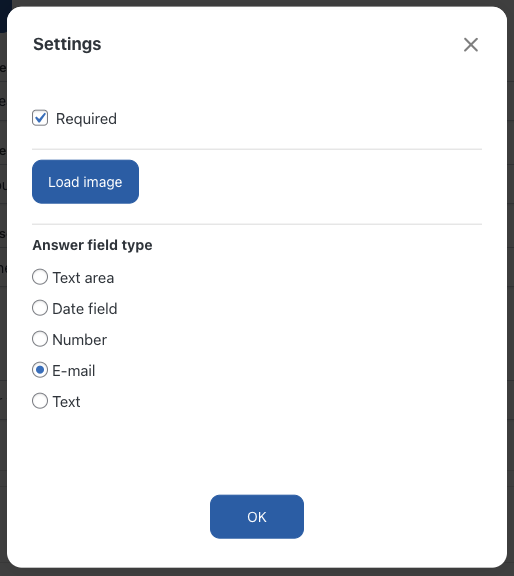Click the divider line under Load image

257,224
